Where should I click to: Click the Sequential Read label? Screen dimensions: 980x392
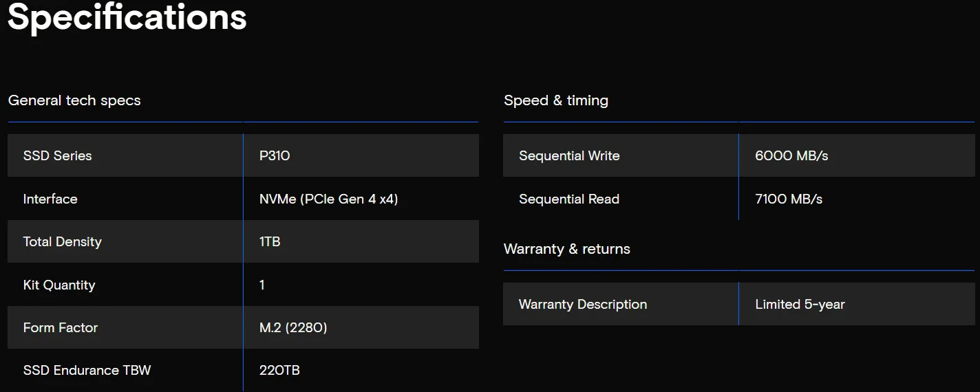(x=569, y=199)
